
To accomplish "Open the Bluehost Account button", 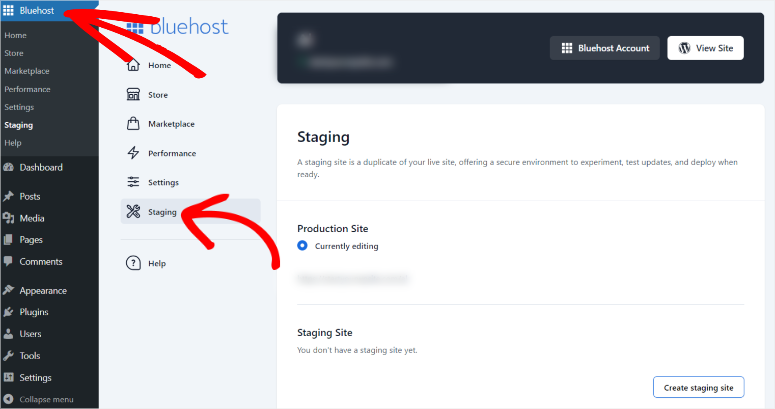I will click(x=605, y=48).
